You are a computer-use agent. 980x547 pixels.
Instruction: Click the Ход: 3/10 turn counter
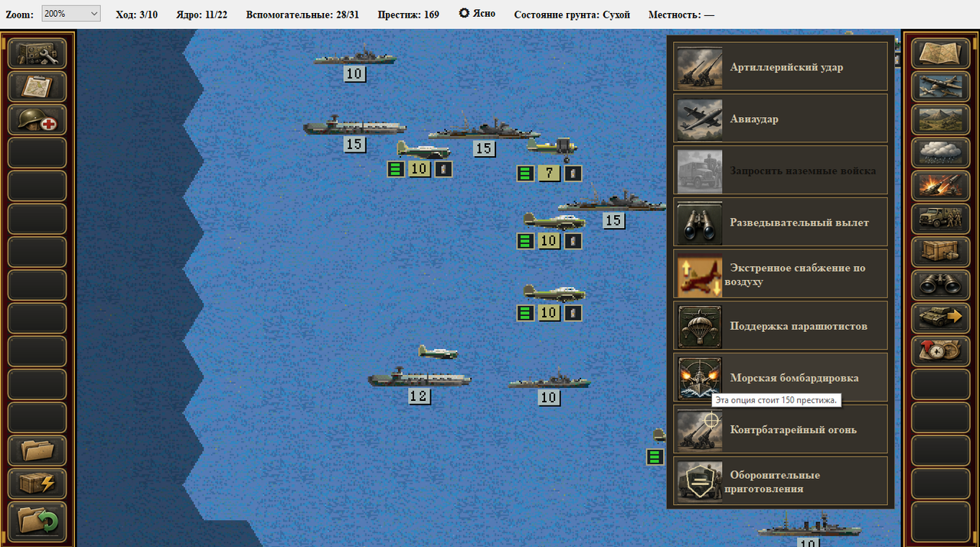(x=136, y=15)
